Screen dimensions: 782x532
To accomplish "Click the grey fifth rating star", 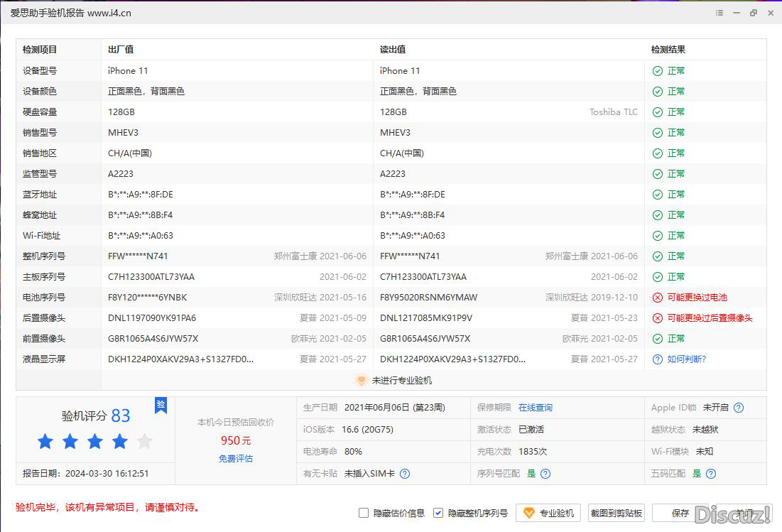I will coord(145,441).
